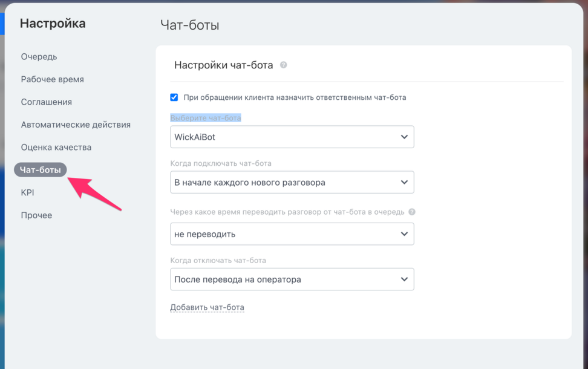The width and height of the screenshot is (588, 369).
Task: Click help icon next to Настройки чат-бота
Action: click(x=284, y=65)
